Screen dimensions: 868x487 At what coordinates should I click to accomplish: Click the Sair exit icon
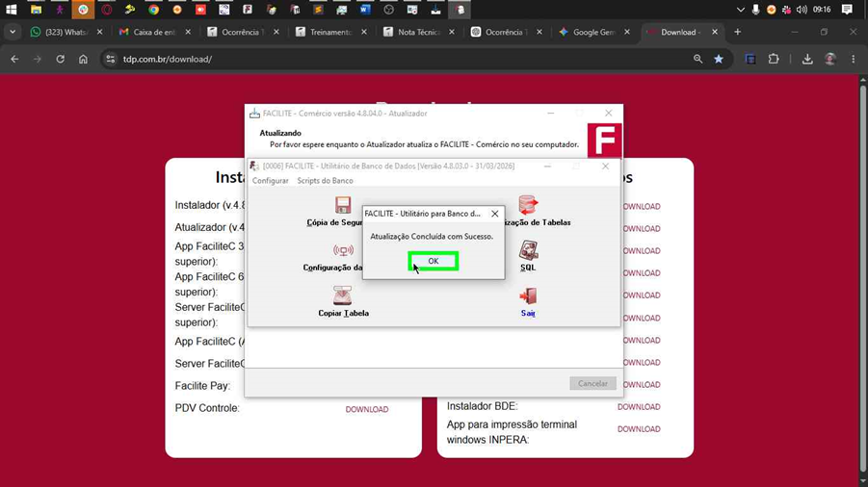[x=528, y=295]
